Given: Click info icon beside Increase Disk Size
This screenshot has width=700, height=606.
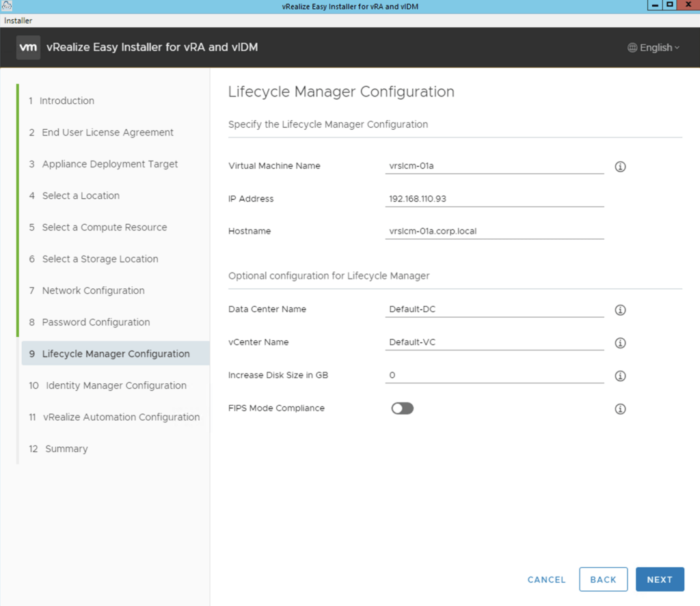Looking at the screenshot, I should point(620,376).
